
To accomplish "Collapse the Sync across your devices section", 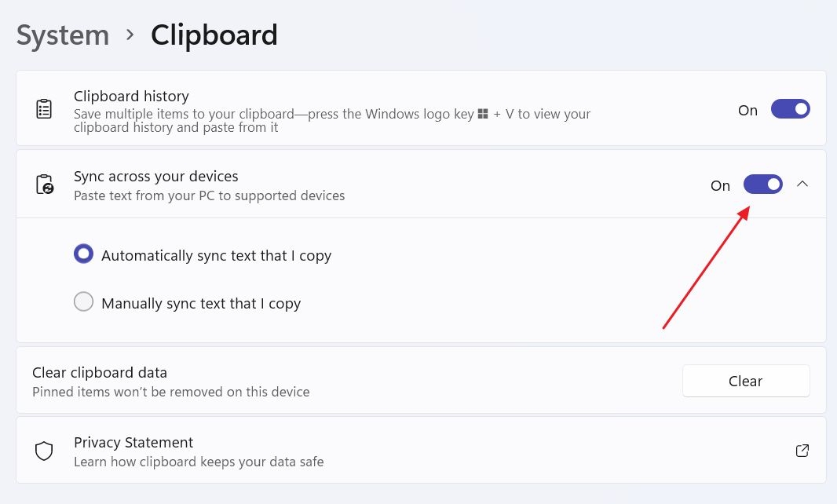I will click(x=802, y=183).
